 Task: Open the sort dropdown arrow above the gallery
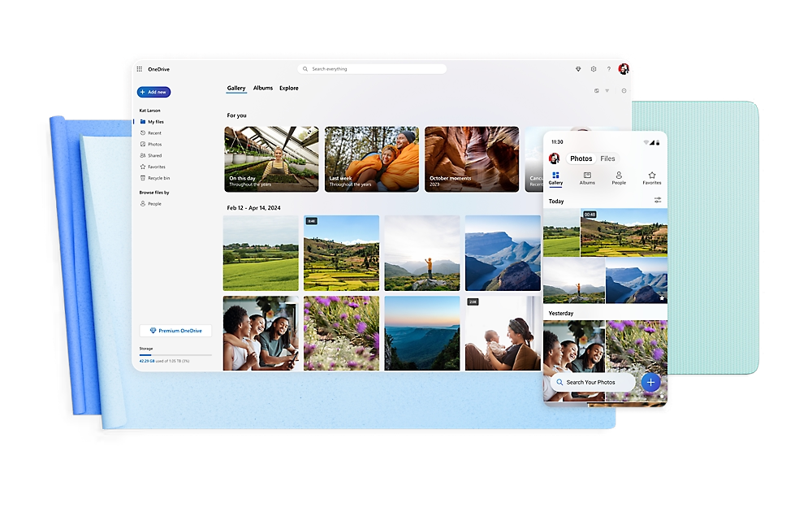tap(607, 90)
